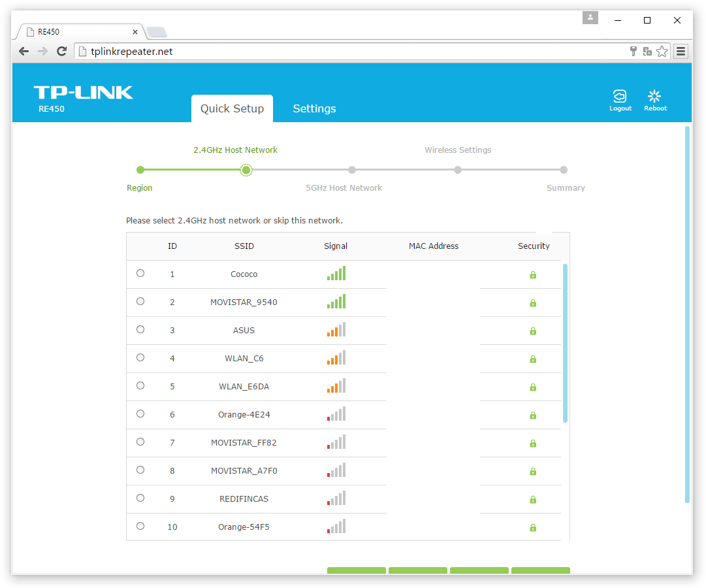
Task: Select the Cococo network radio button
Action: click(140, 273)
